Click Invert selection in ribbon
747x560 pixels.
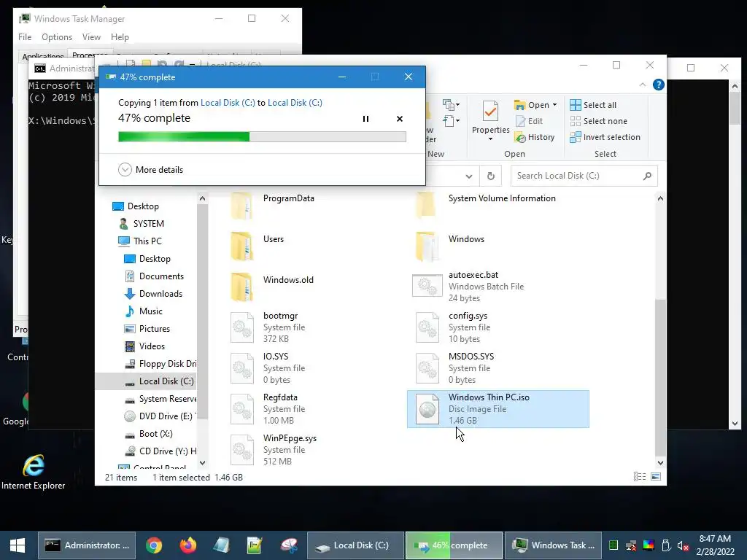point(605,137)
